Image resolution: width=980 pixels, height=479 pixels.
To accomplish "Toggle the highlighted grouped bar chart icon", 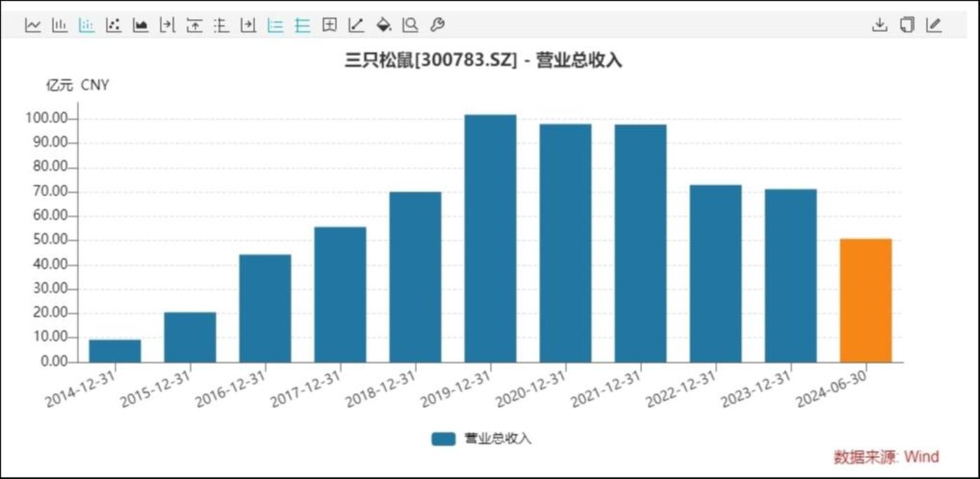I will (87, 25).
